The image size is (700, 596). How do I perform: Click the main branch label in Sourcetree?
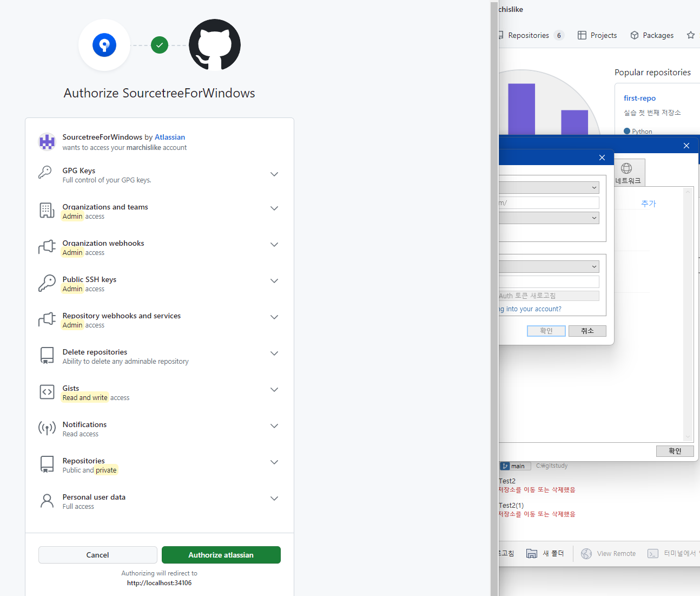[x=518, y=466]
